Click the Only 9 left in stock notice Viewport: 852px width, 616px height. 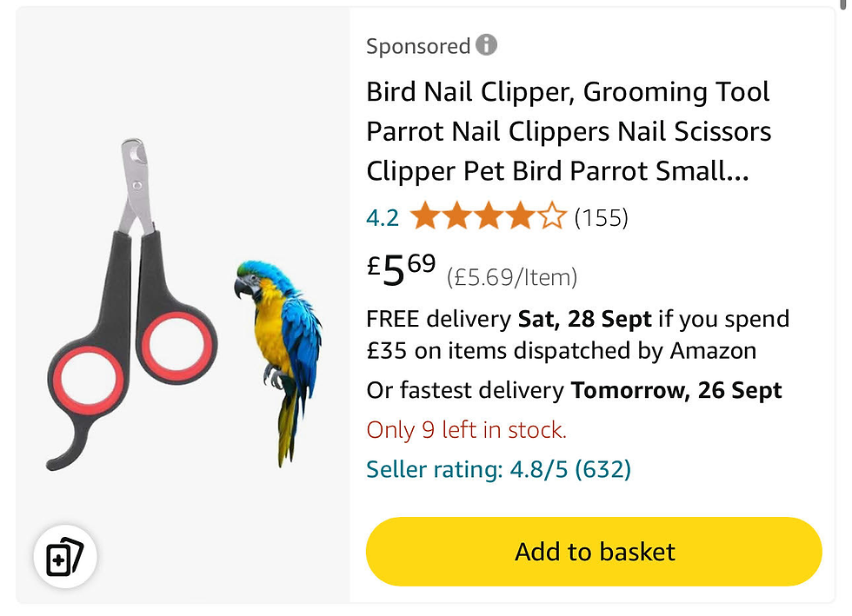coord(467,430)
